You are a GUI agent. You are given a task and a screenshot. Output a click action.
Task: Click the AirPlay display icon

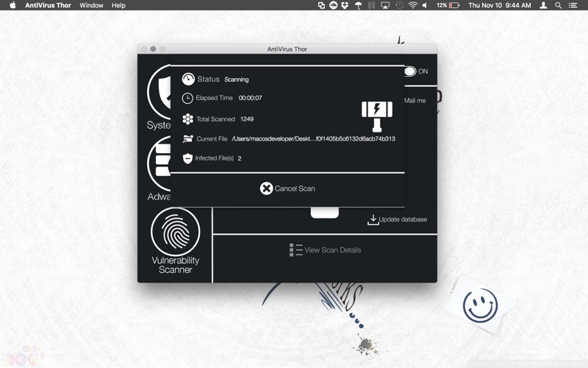click(385, 5)
